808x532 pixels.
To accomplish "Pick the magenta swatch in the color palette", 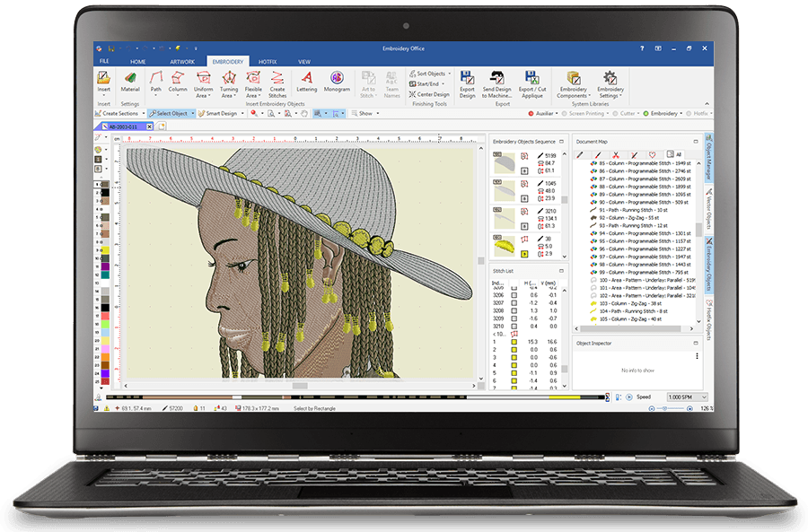I will [106, 267].
